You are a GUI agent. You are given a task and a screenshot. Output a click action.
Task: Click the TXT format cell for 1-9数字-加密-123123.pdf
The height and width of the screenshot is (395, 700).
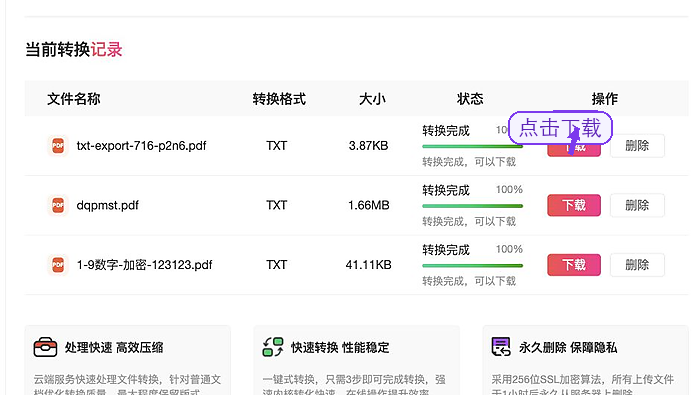276,265
